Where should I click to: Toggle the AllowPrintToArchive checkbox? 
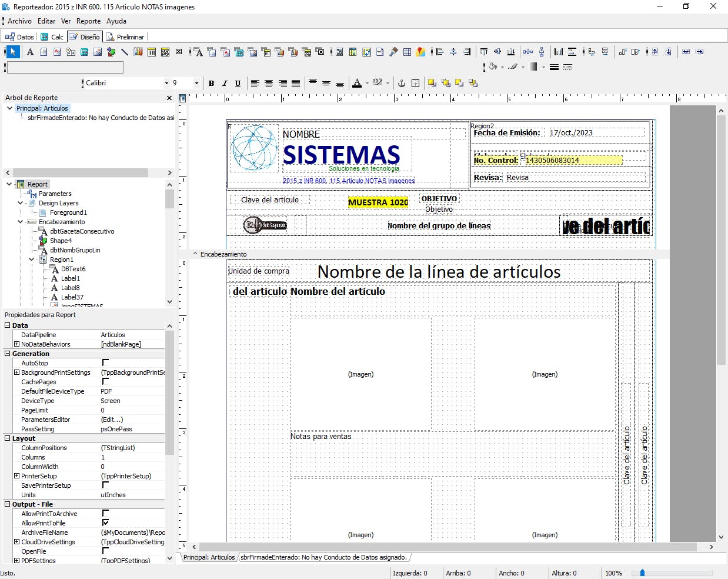[x=105, y=513]
